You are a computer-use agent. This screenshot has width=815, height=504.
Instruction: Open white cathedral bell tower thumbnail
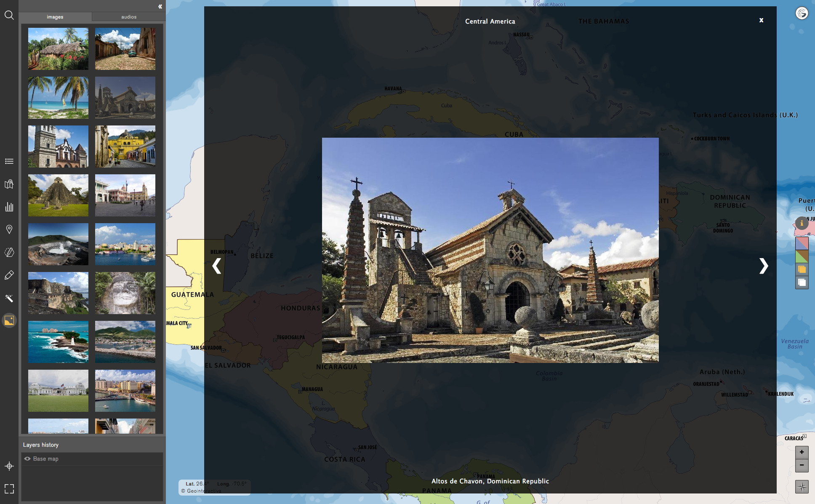58,147
